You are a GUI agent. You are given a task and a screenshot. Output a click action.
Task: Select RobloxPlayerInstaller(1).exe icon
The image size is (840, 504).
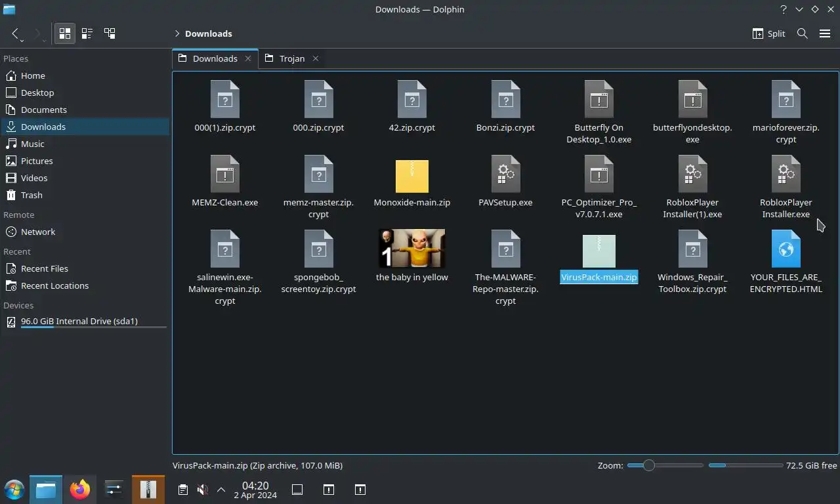[x=692, y=174]
